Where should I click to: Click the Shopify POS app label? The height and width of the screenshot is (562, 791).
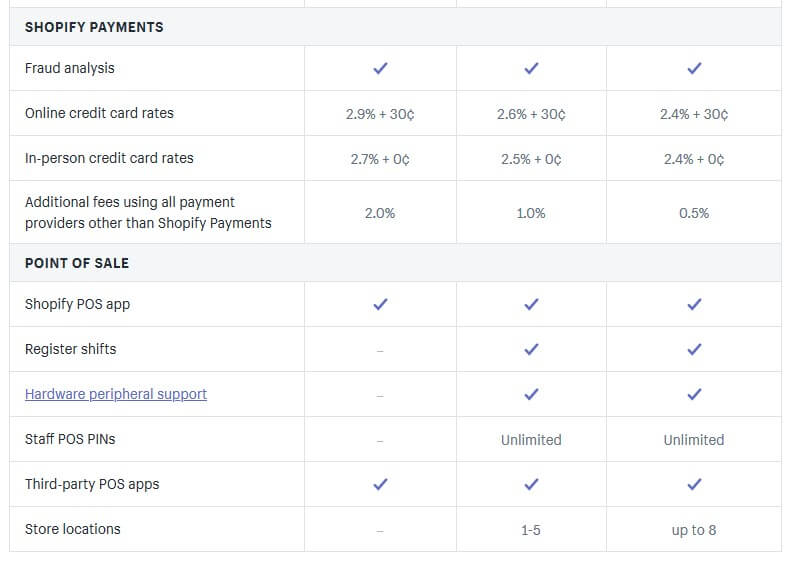pyautogui.click(x=77, y=304)
